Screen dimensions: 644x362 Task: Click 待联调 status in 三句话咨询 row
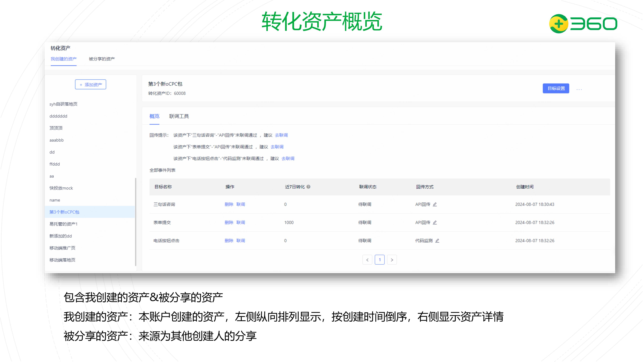[x=365, y=204]
